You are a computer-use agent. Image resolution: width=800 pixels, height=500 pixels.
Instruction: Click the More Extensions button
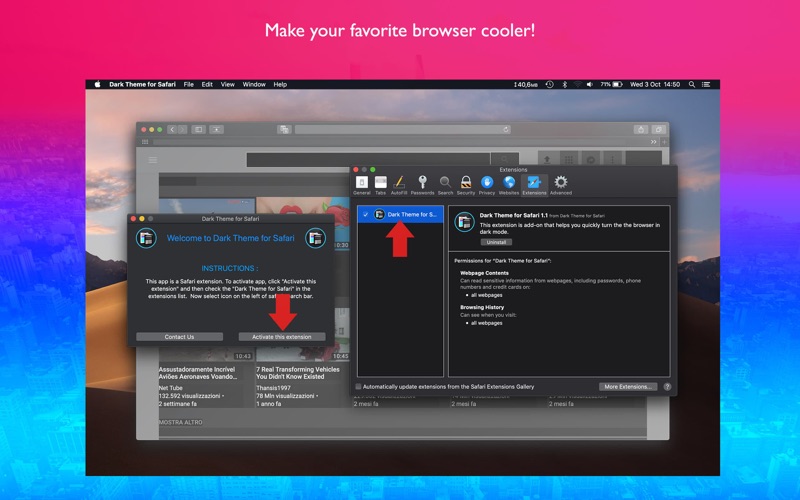[x=628, y=387]
